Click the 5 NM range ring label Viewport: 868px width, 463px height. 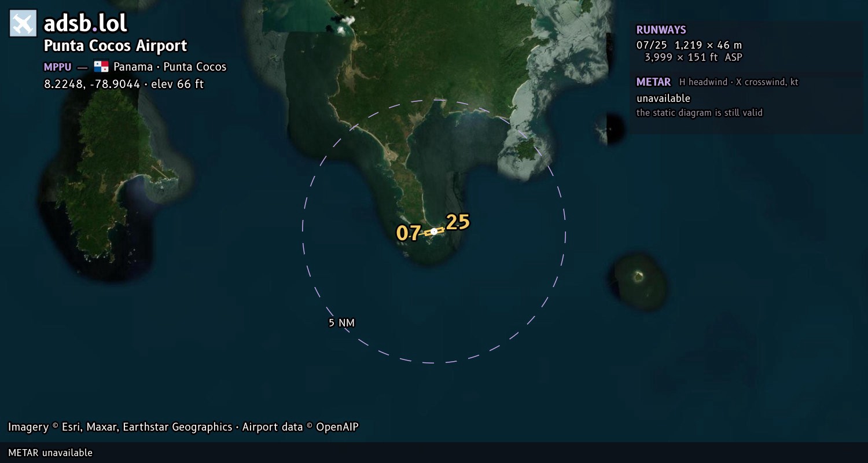click(x=341, y=323)
